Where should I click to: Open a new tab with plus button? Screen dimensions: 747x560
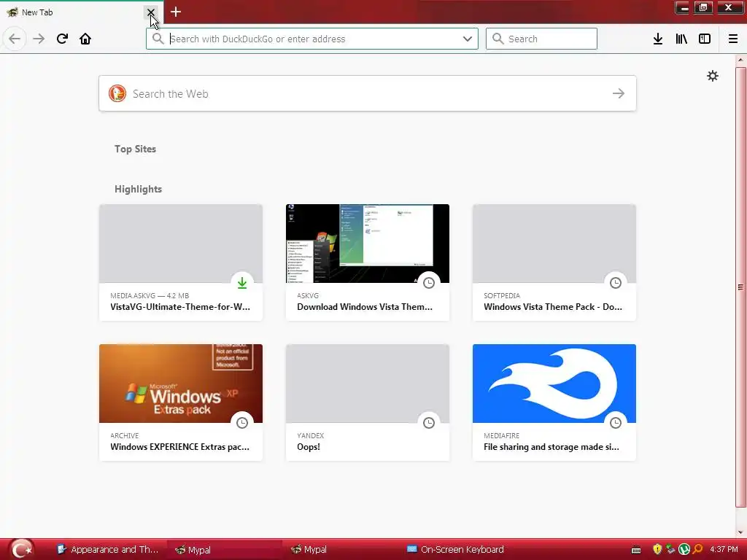point(176,12)
